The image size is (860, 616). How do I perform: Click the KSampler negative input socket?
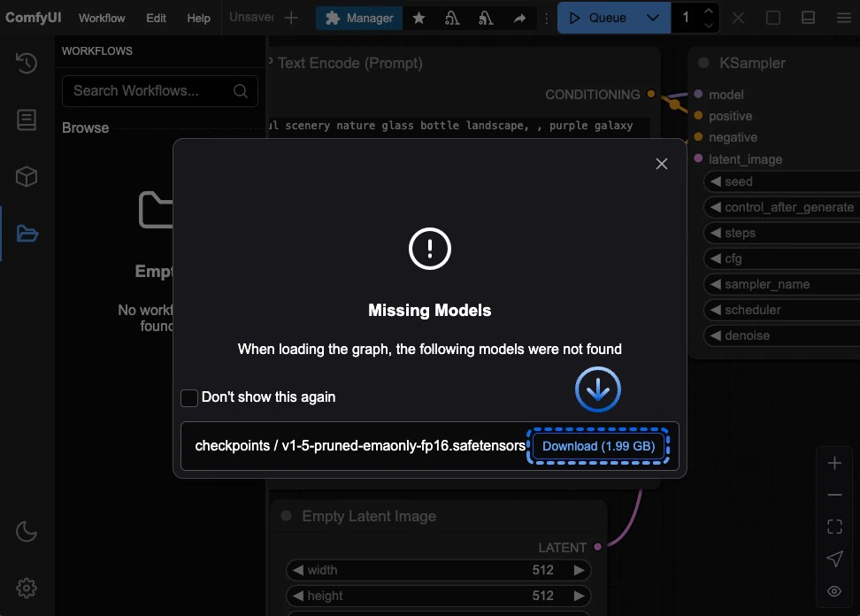[698, 136]
